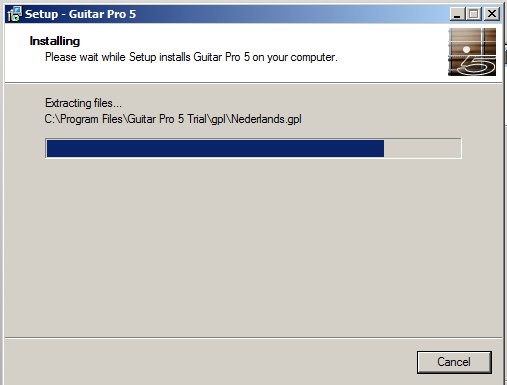Click the 'gpl' folder segment of the path
The image size is (507, 385).
click(218, 119)
